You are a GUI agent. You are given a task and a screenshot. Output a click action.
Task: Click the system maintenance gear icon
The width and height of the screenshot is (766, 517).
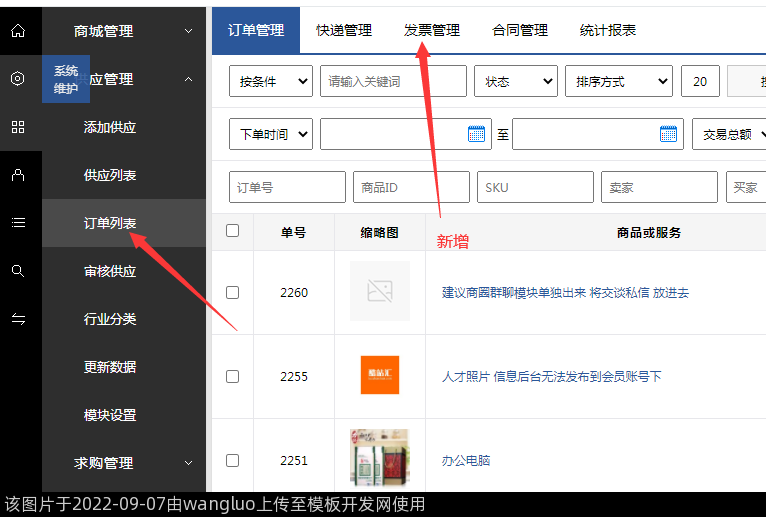18,79
